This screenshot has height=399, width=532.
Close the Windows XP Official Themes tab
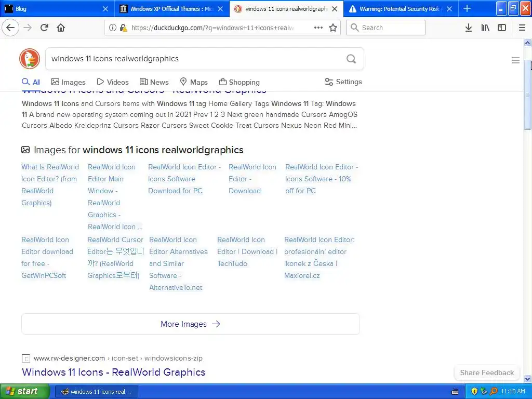220,8
